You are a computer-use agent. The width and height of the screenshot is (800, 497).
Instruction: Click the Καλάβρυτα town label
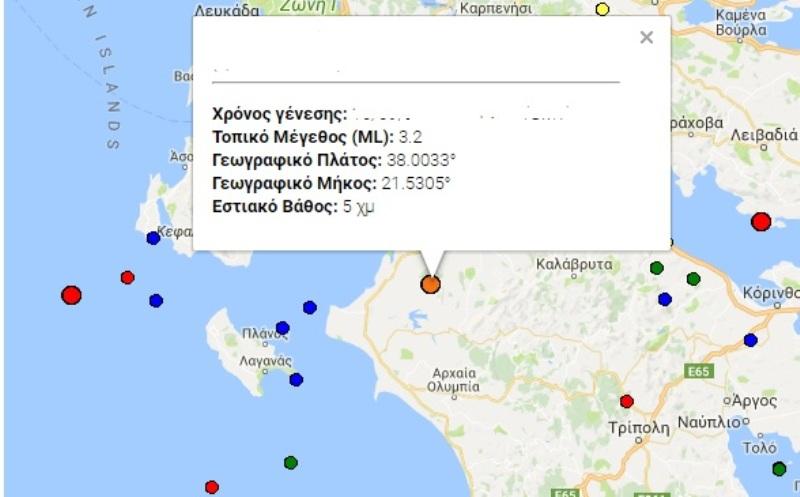pos(575,265)
